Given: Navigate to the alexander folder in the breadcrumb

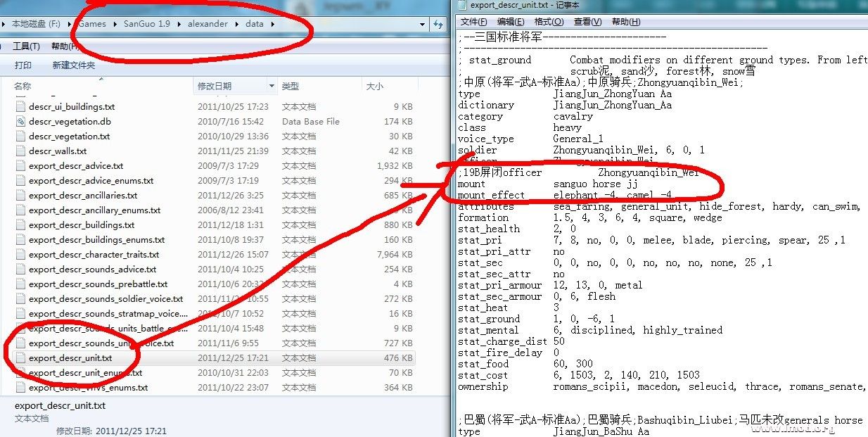Looking at the screenshot, I should click(208, 24).
